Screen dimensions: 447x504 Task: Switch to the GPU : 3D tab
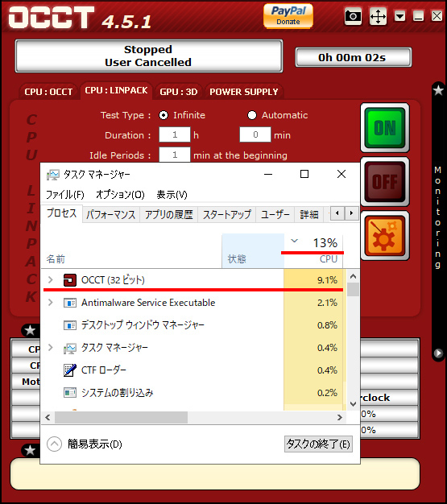(x=179, y=92)
